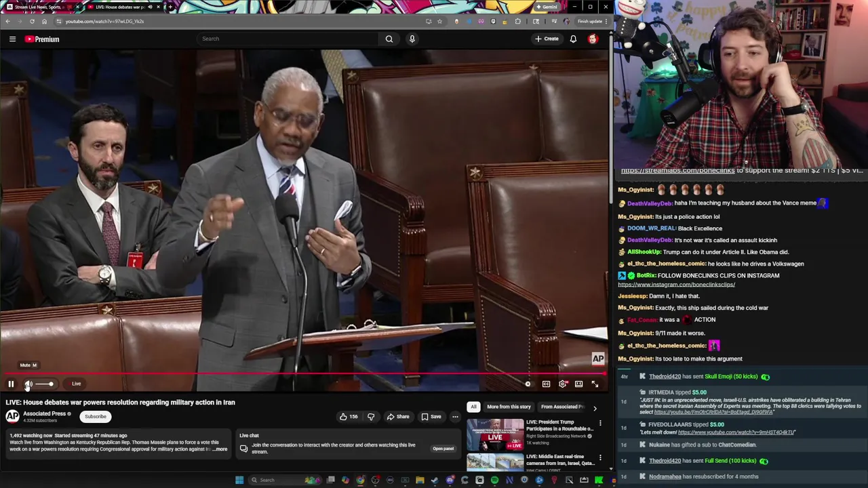The width and height of the screenshot is (868, 488).
Task: Enter fullscreen in the player
Action: pos(595,384)
